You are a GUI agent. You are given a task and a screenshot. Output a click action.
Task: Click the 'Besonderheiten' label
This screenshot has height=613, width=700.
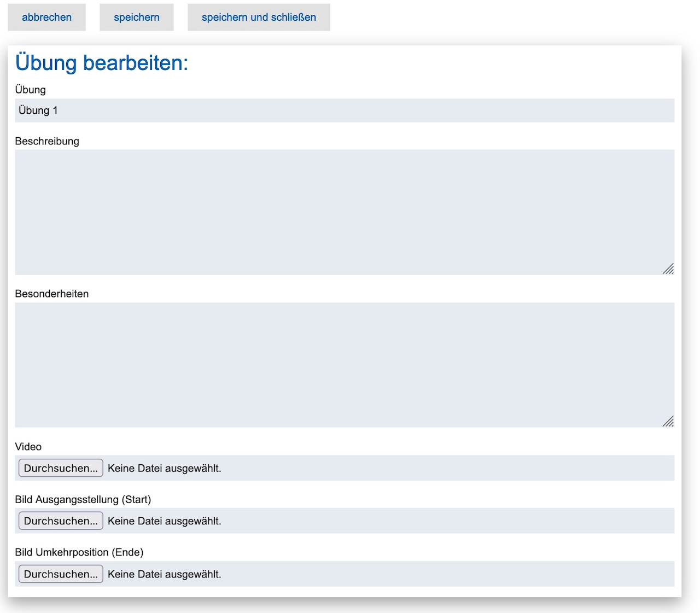tap(52, 294)
